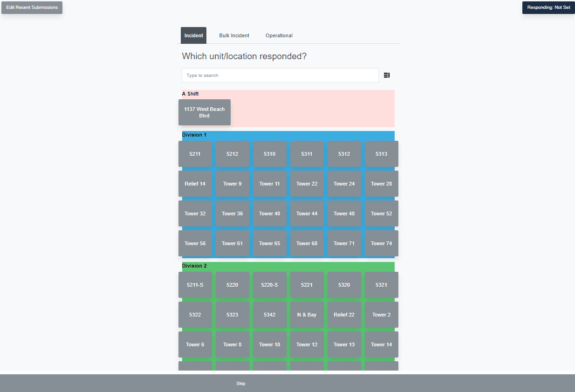Switch to the Bulk Incident tab
This screenshot has width=575, height=392.
tap(234, 35)
